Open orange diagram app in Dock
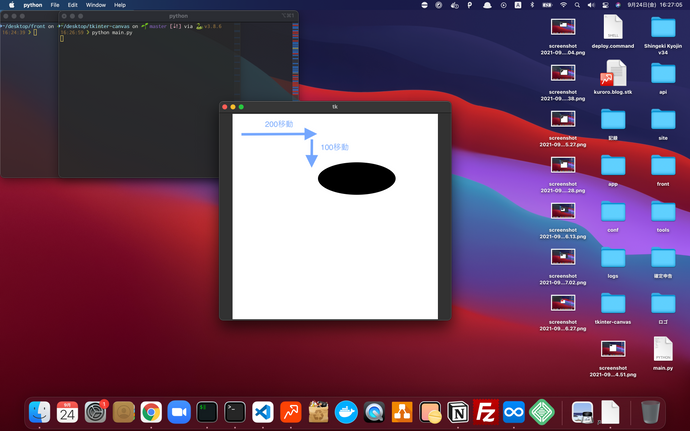The width and height of the screenshot is (690, 431). pyautogui.click(x=402, y=413)
